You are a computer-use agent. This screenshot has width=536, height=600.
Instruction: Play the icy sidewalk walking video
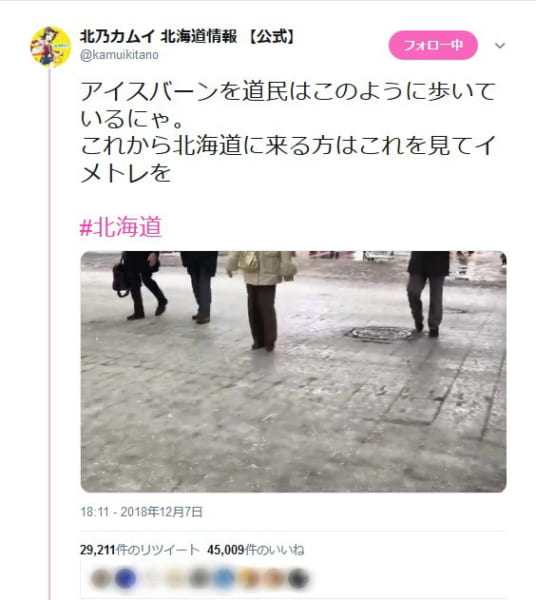(x=293, y=372)
